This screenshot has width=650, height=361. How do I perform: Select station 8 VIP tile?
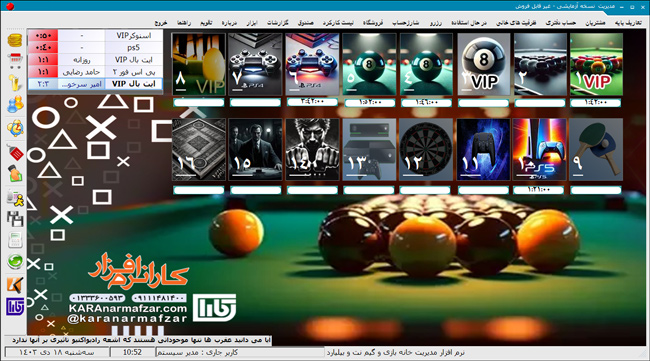199,65
